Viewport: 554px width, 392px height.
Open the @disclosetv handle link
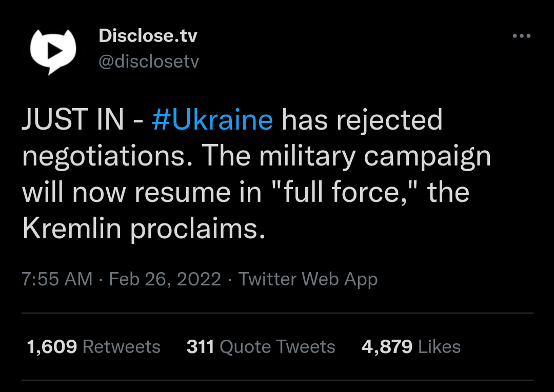[149, 61]
